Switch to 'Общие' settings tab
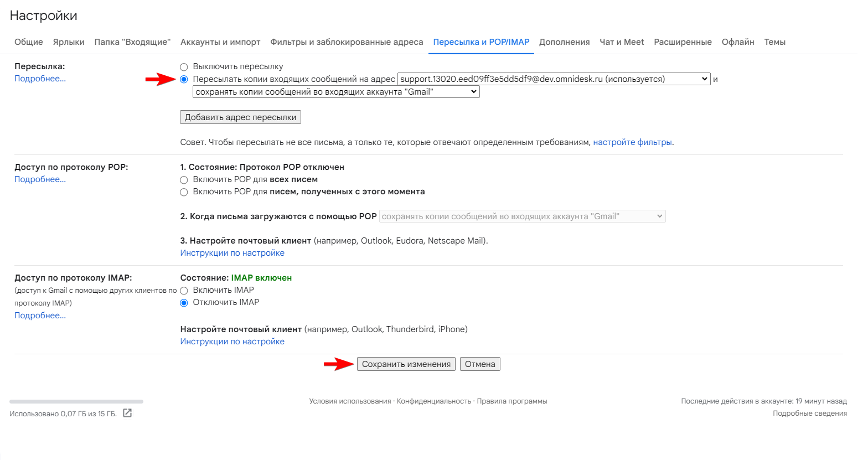The image size is (868, 460). [x=29, y=42]
